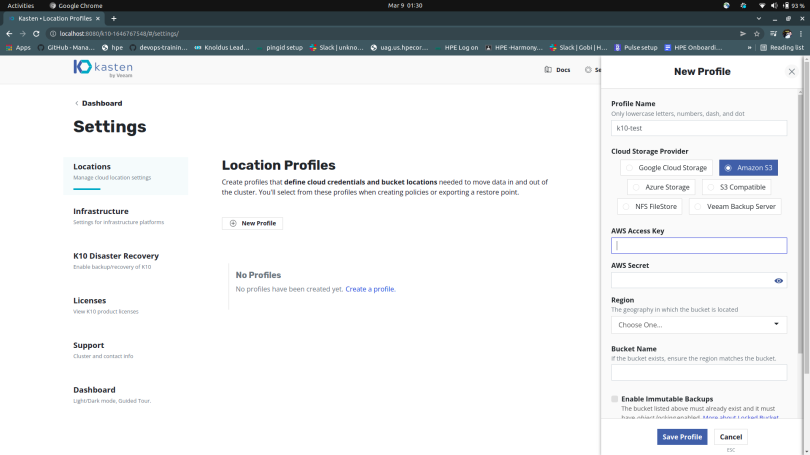Enable Immutable Backups checkbox
Image resolution: width=810 pixels, height=455 pixels.
[x=614, y=399]
